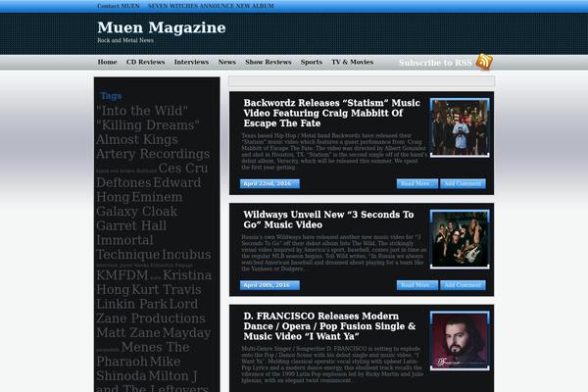Image resolution: width=588 pixels, height=392 pixels.
Task: Select the Deftones tag
Action: point(123,182)
